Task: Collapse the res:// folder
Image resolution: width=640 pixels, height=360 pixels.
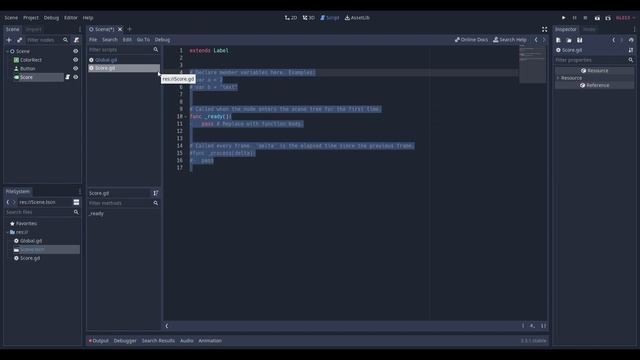Action: click(x=7, y=232)
